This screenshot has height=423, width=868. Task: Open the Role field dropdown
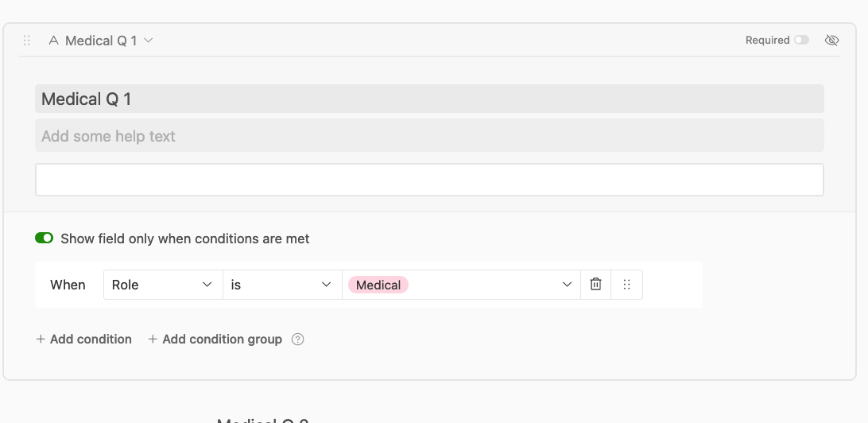[163, 285]
